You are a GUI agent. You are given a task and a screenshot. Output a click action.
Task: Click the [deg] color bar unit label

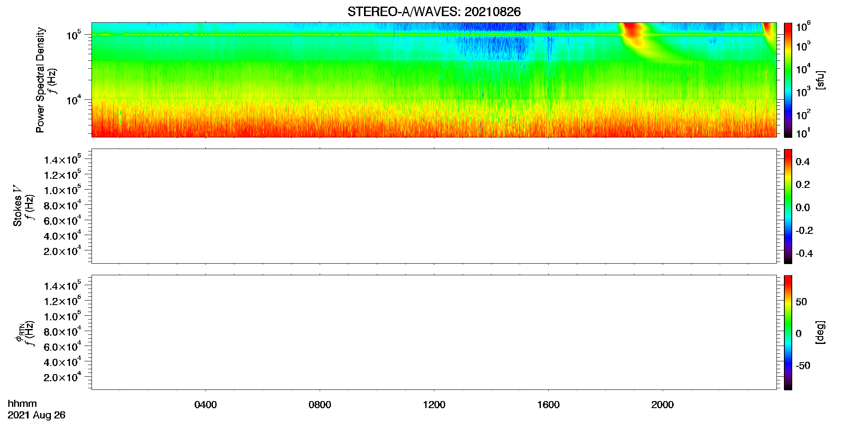820,332
